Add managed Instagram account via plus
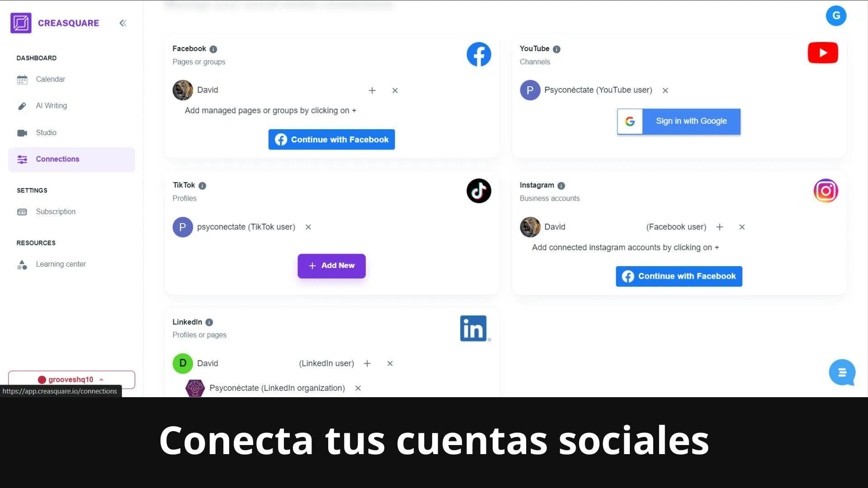 click(x=720, y=226)
